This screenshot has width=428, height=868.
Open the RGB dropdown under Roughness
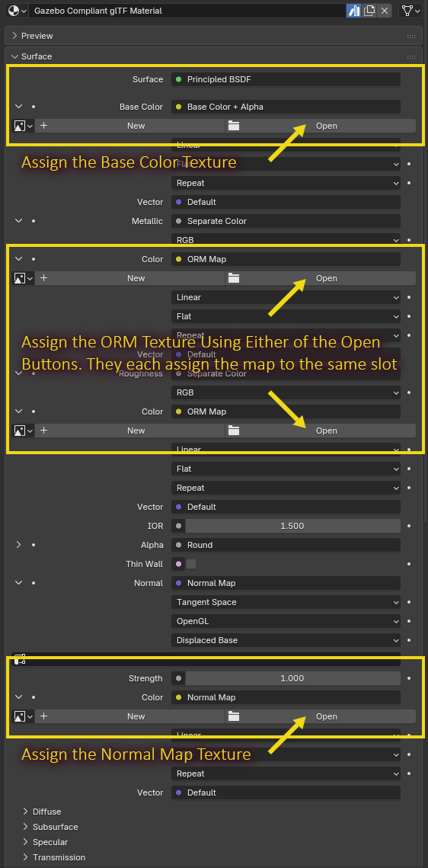tap(286, 392)
